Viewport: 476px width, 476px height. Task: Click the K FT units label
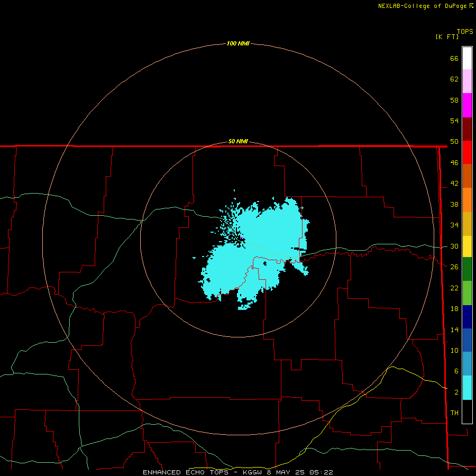click(x=447, y=36)
